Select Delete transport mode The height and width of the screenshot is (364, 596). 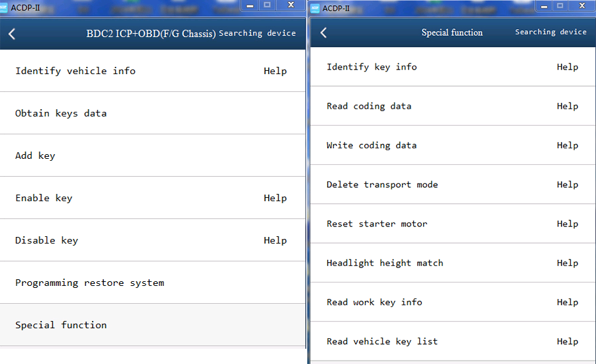382,185
